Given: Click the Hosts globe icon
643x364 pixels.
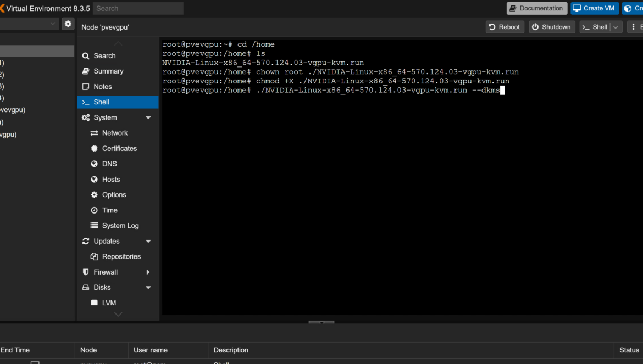Looking at the screenshot, I should [x=95, y=180].
